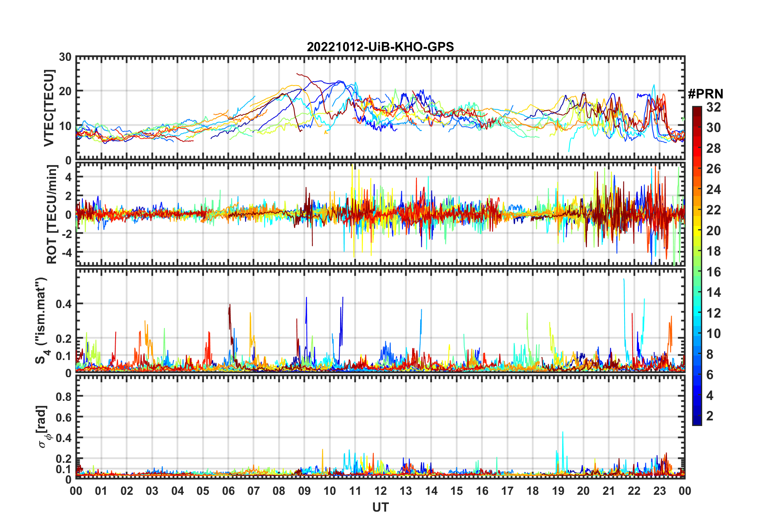
Task: Select the UT x-axis label
Action: 380,507
